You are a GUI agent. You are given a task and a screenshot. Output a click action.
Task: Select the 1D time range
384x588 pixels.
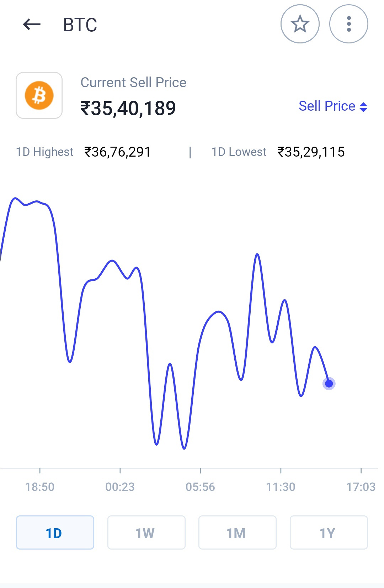tap(55, 532)
